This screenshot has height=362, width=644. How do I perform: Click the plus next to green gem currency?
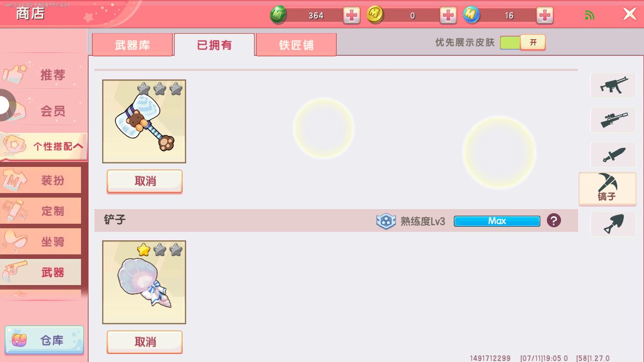(x=352, y=16)
